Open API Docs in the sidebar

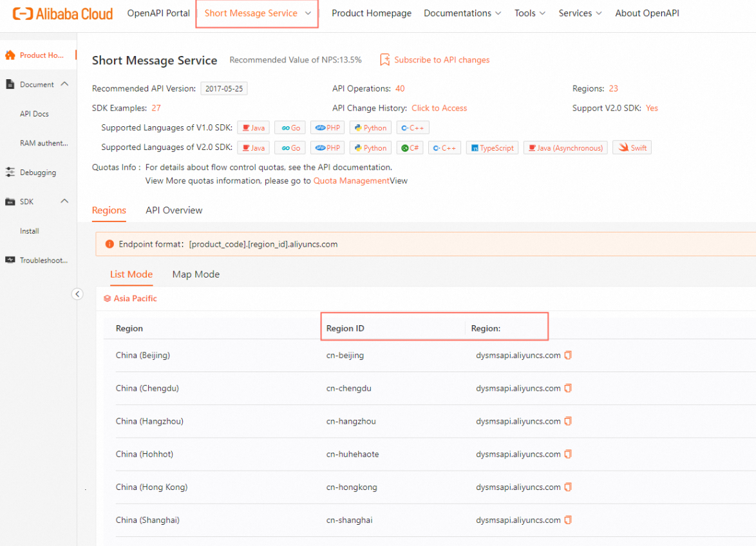pos(34,114)
